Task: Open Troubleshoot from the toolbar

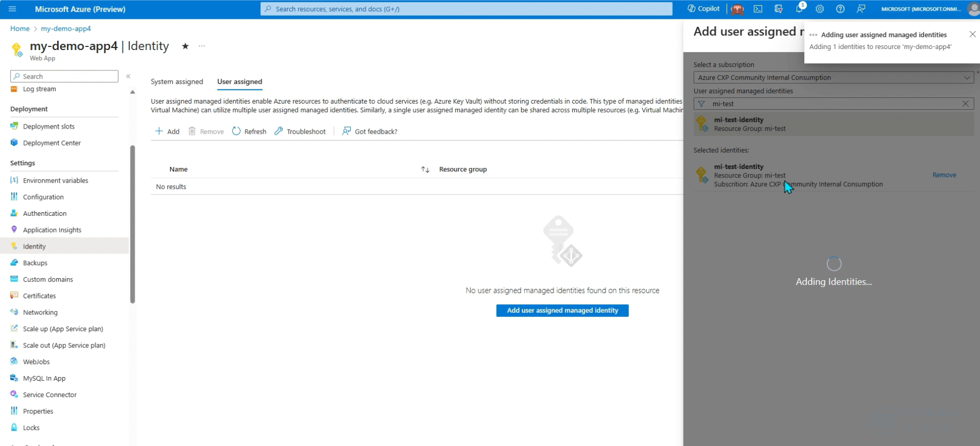Action: click(x=300, y=132)
